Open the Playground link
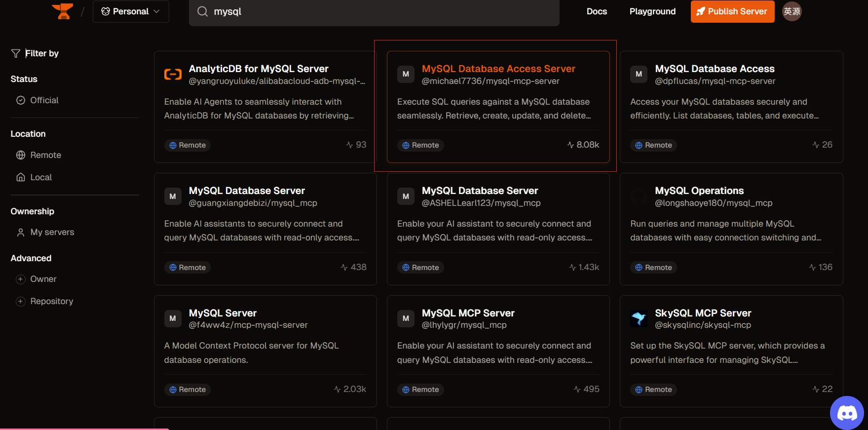The image size is (868, 430). (652, 11)
